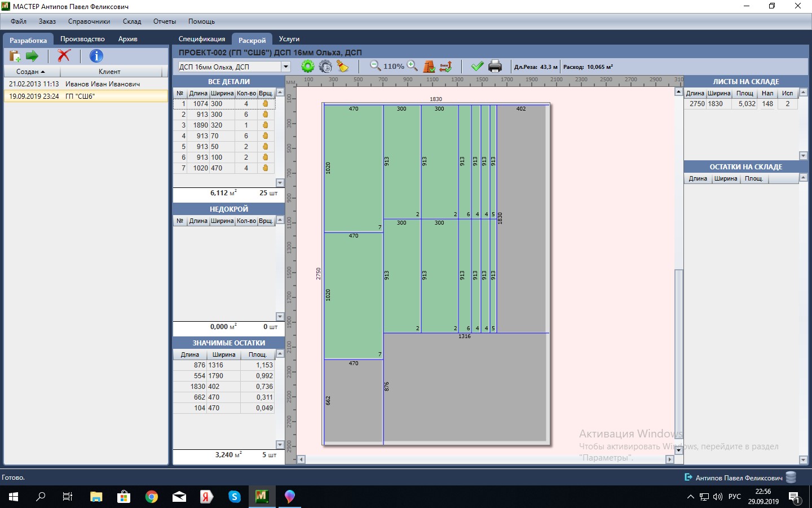
Task: Toggle rotation hand icon for detail row 7
Action: coord(265,168)
